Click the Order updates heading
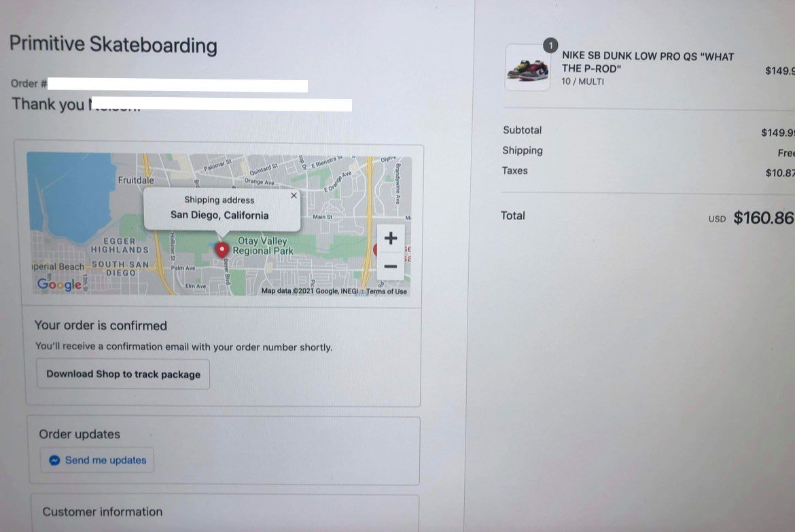Viewport: 795px width, 532px height. click(79, 434)
